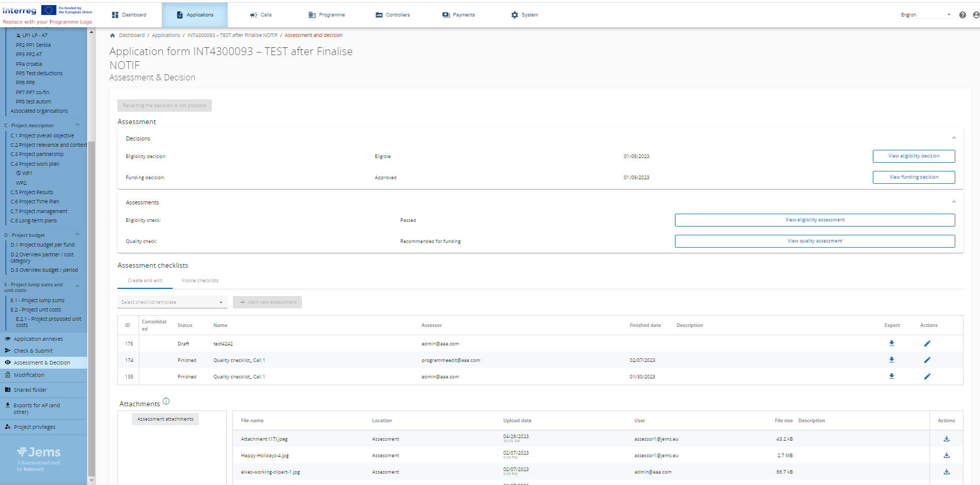Open Shared folder in sidebar
980x485 pixels.
pyautogui.click(x=30, y=390)
